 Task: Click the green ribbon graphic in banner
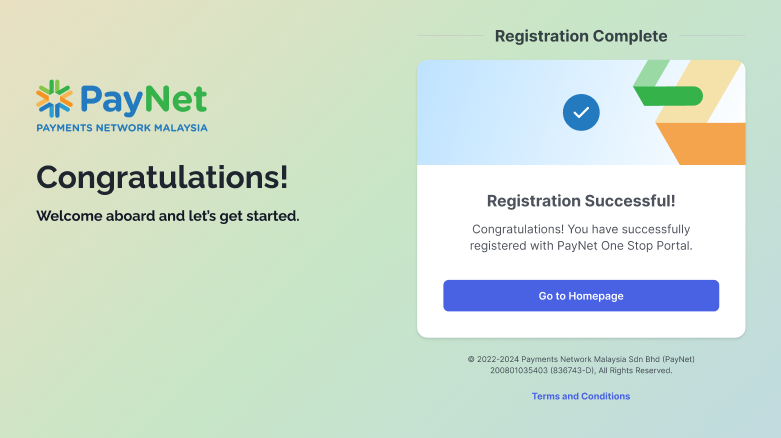pos(670,96)
